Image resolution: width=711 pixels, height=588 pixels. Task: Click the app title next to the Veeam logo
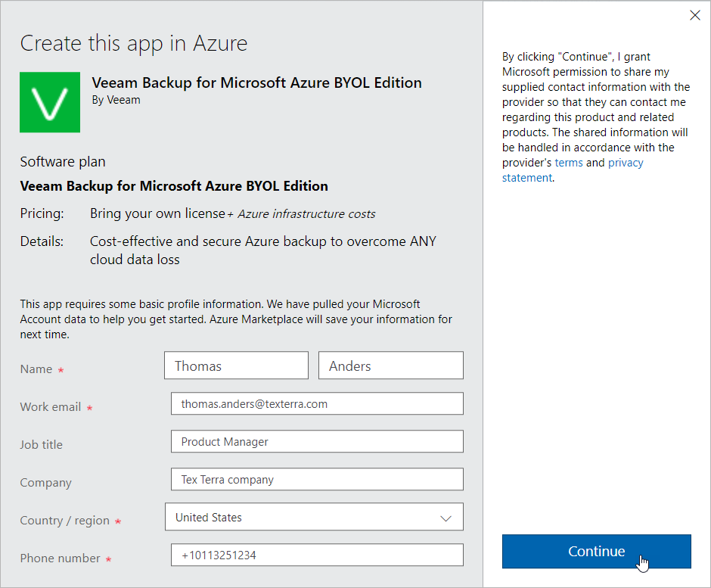tap(256, 82)
